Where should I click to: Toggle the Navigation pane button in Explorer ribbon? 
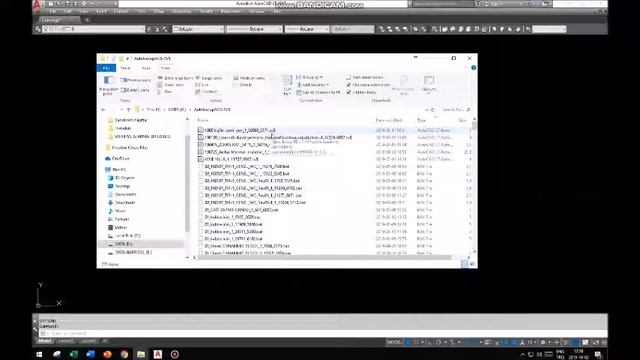108,85
